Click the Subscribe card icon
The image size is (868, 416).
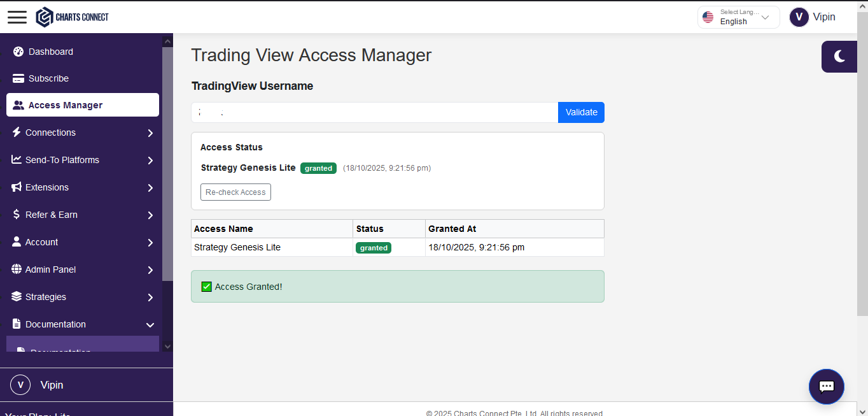(x=18, y=78)
